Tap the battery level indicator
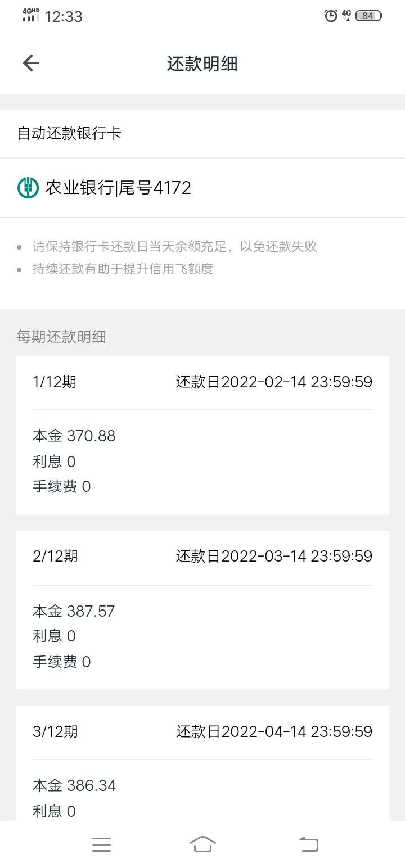The height and width of the screenshot is (868, 405). coord(369,16)
